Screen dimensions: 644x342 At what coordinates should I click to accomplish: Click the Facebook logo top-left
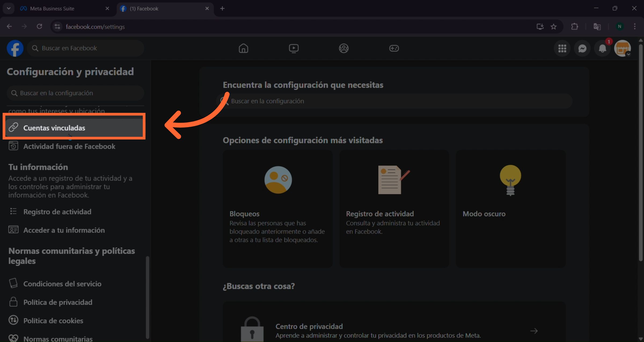15,48
